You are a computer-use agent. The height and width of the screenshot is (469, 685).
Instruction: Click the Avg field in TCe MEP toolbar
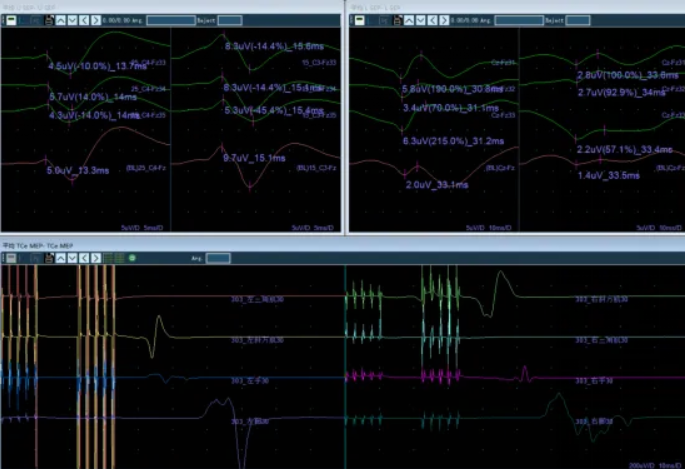(x=218, y=258)
